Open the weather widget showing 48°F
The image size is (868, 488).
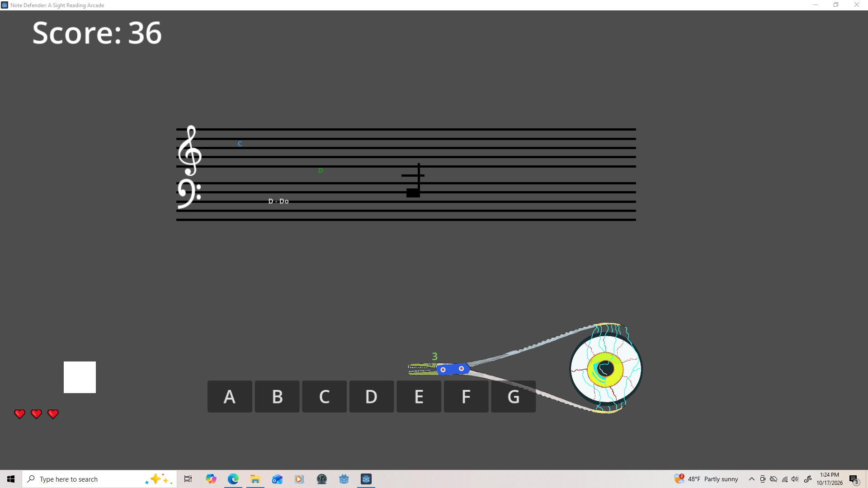pos(706,479)
